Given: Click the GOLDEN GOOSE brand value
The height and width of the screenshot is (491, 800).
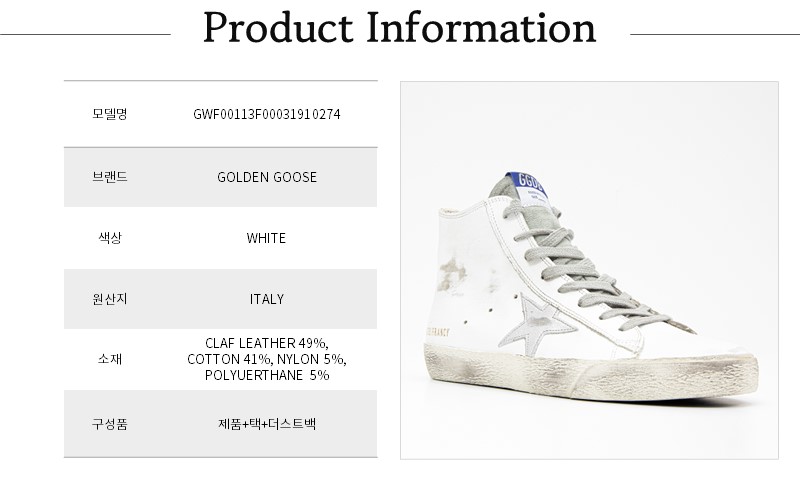Looking at the screenshot, I should click(x=266, y=177).
